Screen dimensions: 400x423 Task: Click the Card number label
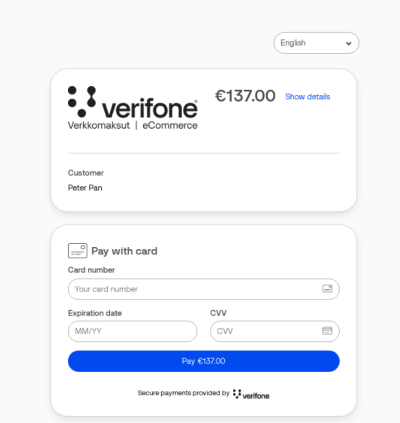(x=91, y=270)
